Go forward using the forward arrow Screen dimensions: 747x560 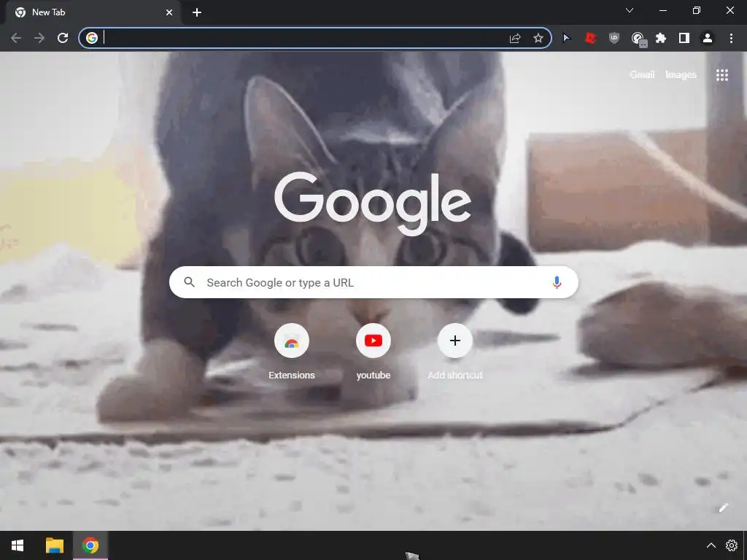click(39, 38)
